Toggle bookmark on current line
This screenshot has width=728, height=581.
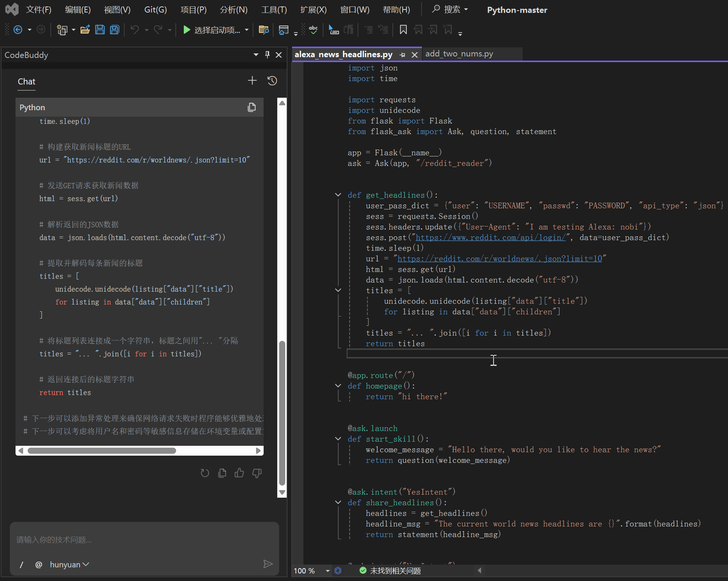point(403,30)
